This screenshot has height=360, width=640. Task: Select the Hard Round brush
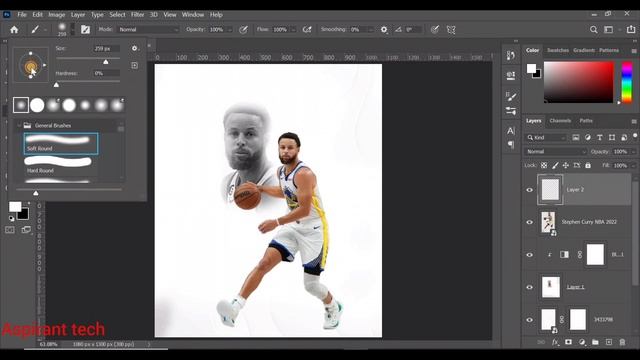click(61, 165)
